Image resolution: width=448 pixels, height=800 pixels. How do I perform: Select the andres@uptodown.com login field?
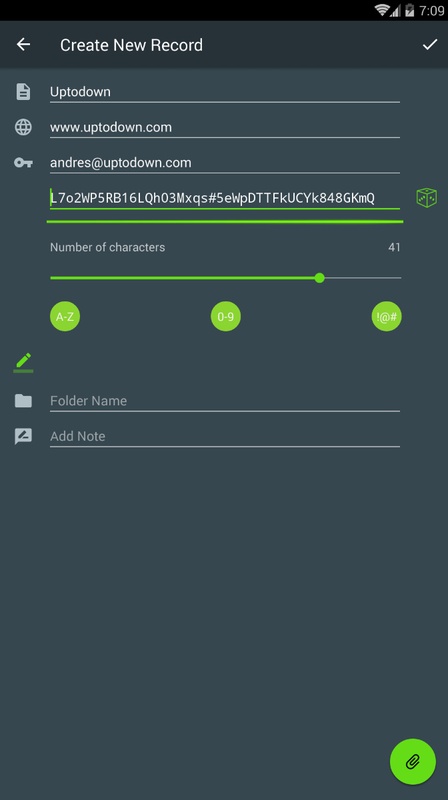[225, 163]
